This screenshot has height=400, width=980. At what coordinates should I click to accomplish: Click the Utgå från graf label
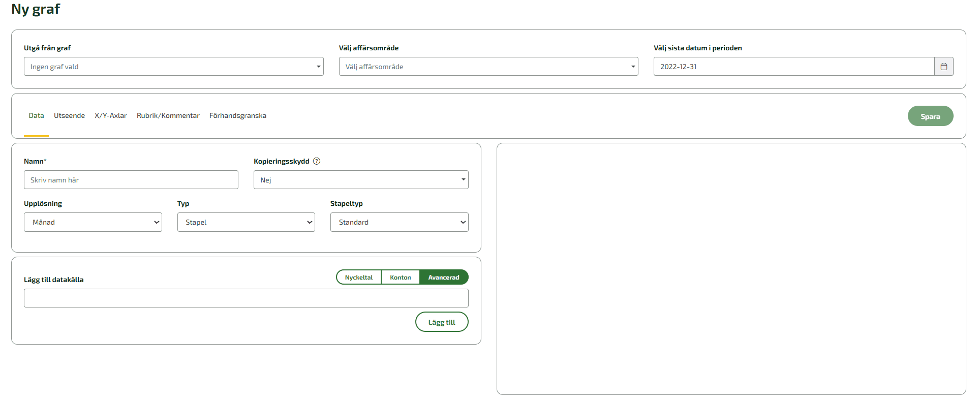click(47, 48)
